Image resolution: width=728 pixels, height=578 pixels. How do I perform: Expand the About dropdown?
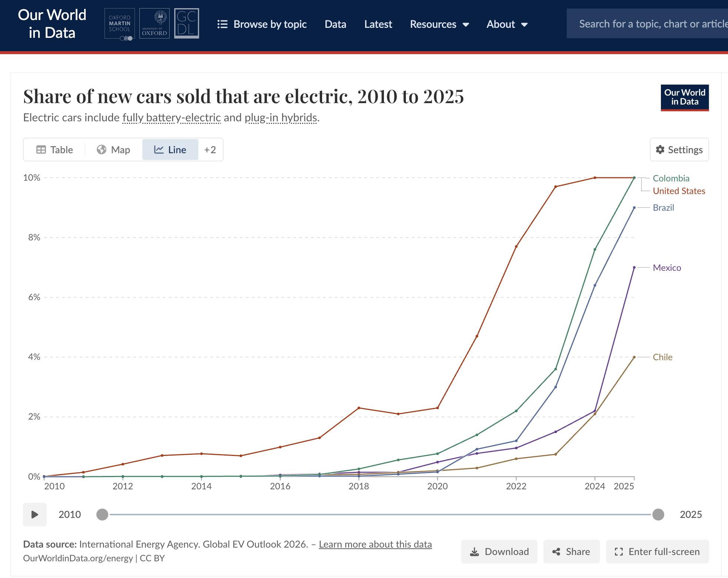(507, 24)
